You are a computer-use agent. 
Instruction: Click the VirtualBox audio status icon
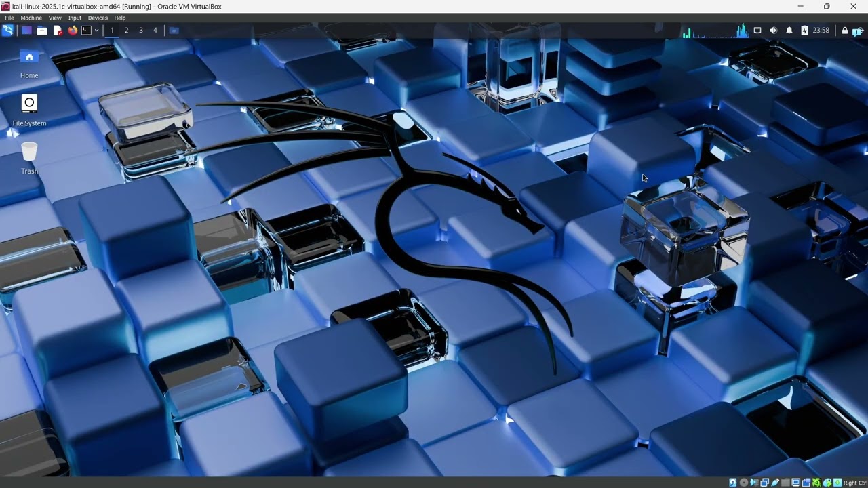point(754,483)
